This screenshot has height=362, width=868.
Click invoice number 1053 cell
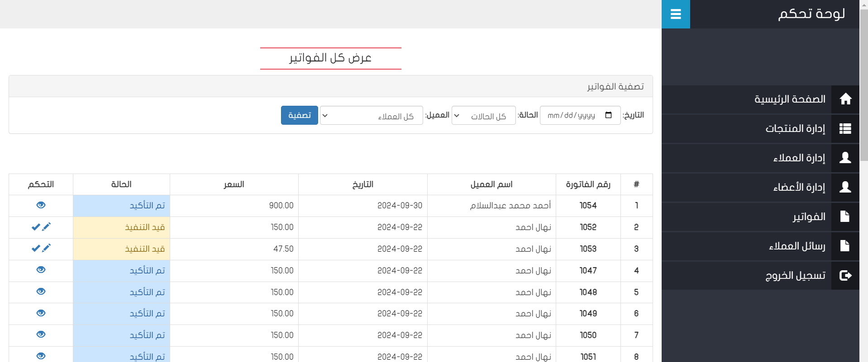[588, 249]
